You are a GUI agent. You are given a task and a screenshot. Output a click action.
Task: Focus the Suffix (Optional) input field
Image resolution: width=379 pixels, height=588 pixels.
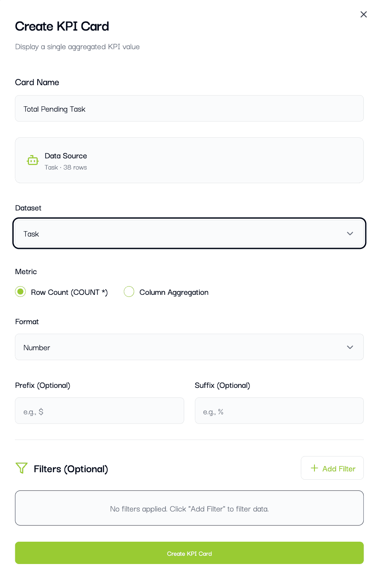coord(279,411)
